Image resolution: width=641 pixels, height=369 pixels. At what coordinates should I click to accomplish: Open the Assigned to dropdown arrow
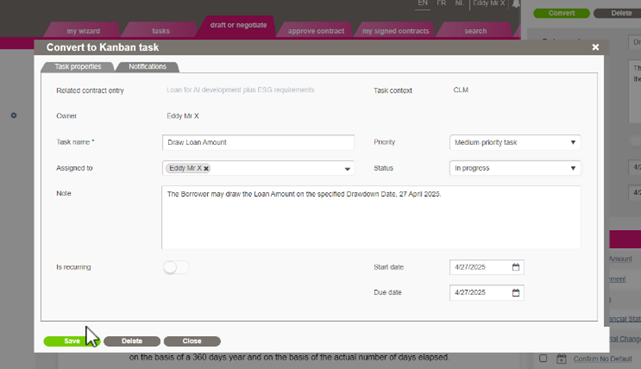tap(347, 168)
